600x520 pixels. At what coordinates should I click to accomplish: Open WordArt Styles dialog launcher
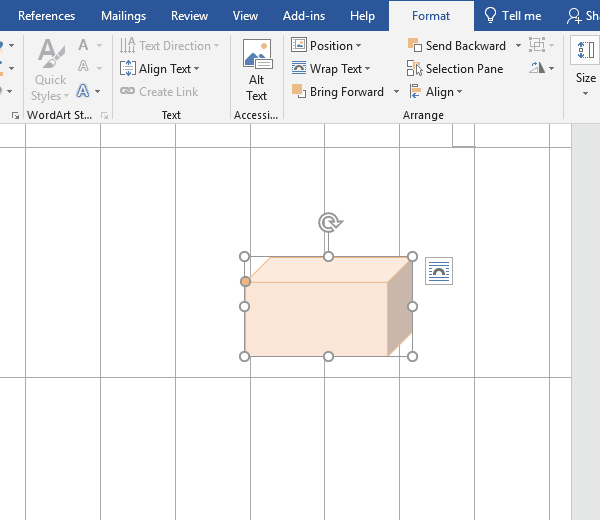point(104,115)
